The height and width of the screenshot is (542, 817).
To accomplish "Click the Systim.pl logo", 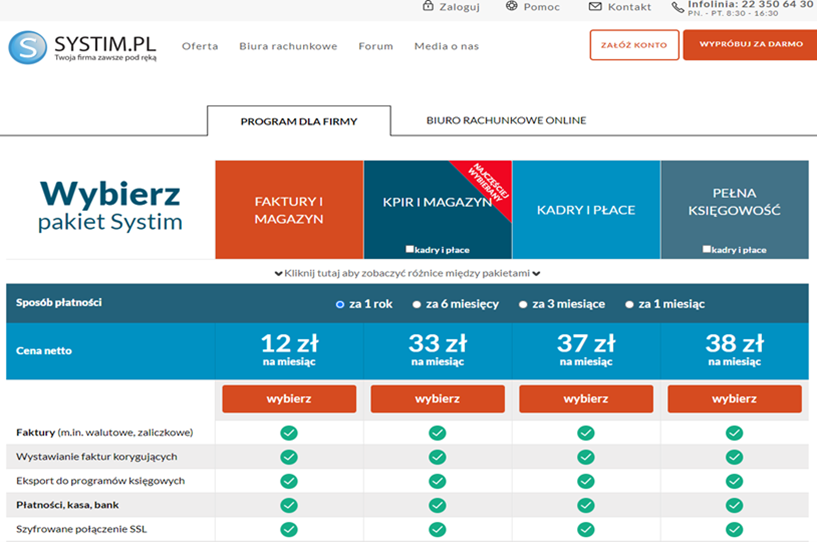I will click(82, 47).
